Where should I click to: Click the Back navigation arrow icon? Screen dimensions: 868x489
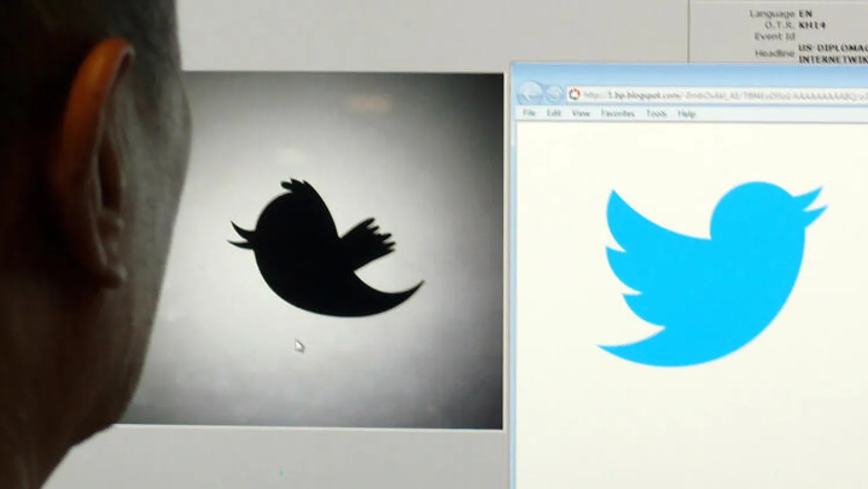click(529, 93)
